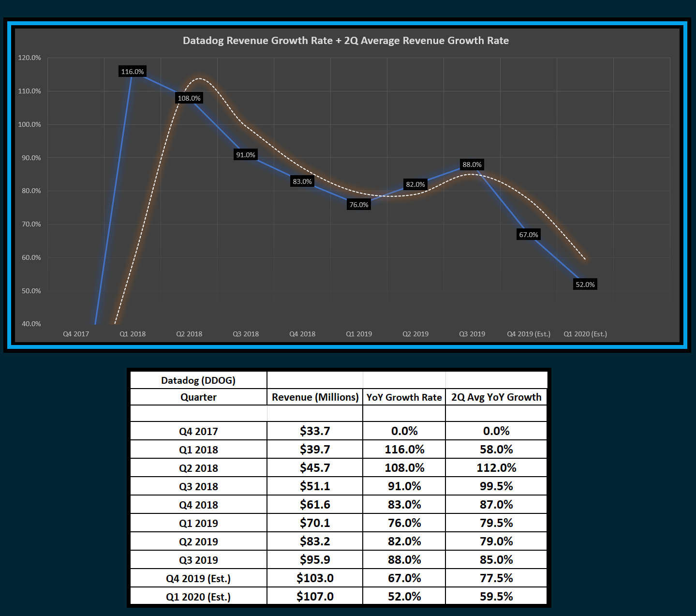Screen dimensions: 696x616
Task: Select the 76.0% chart data label
Action: click(x=359, y=205)
